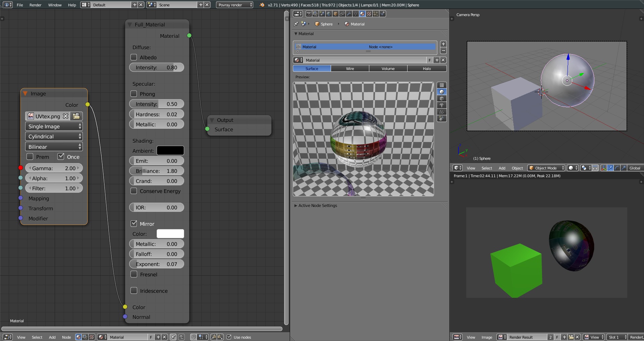Expand the Active Node Settings panel
Viewport: 644px width, 341px height.
(317, 205)
